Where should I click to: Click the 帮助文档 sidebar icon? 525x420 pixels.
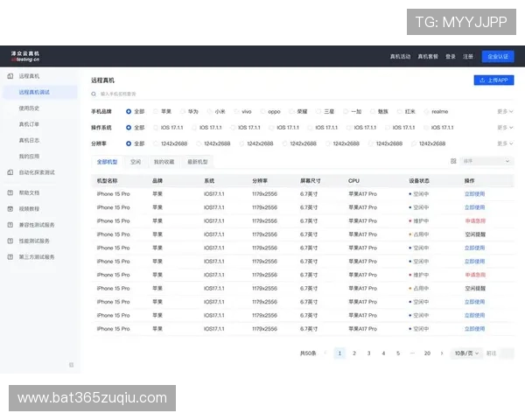pyautogui.click(x=10, y=192)
